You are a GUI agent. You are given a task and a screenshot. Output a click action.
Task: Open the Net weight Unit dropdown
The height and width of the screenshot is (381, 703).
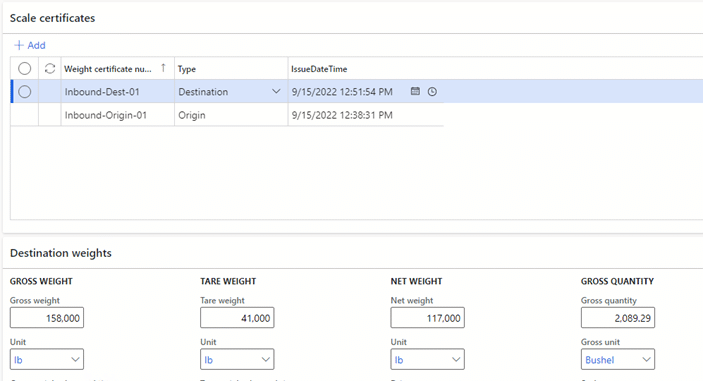pyautogui.click(x=428, y=359)
